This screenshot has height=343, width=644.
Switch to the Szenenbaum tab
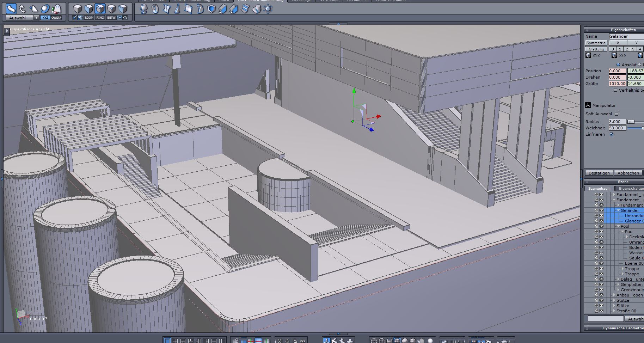(x=599, y=188)
